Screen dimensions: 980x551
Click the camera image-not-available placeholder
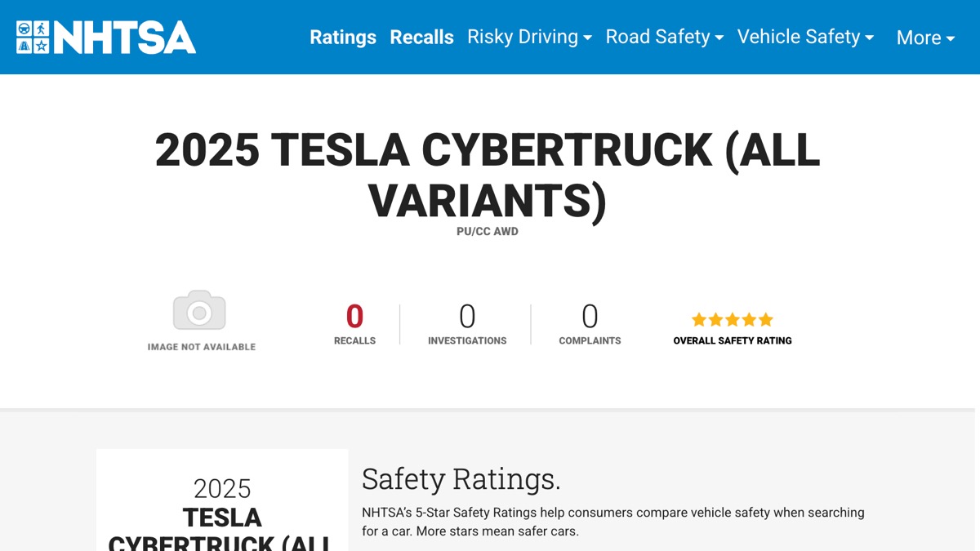click(200, 310)
